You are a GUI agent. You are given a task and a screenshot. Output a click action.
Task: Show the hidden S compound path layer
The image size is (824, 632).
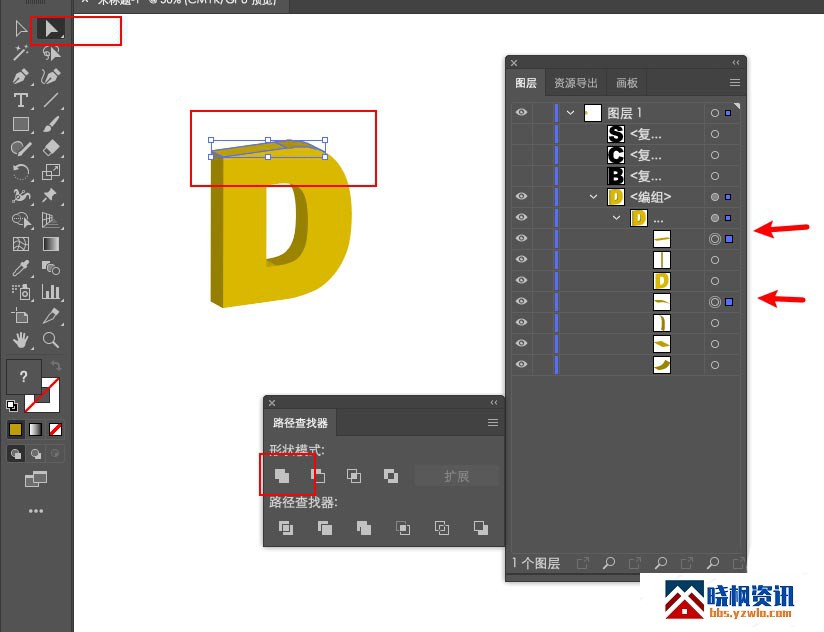(521, 134)
